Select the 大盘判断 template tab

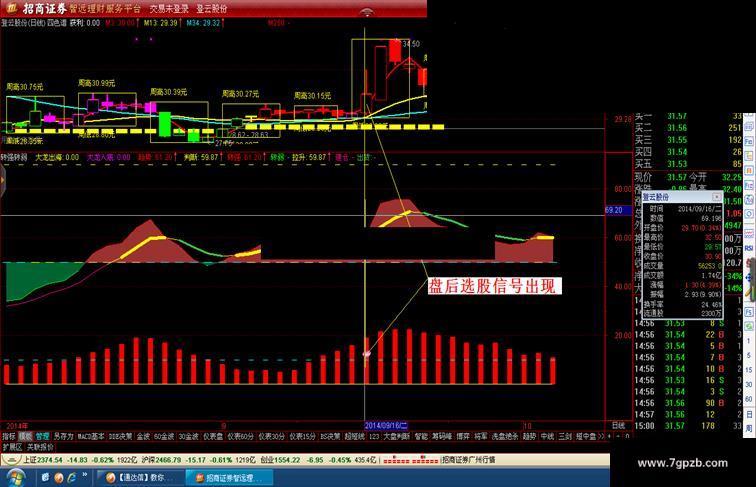[x=397, y=436]
